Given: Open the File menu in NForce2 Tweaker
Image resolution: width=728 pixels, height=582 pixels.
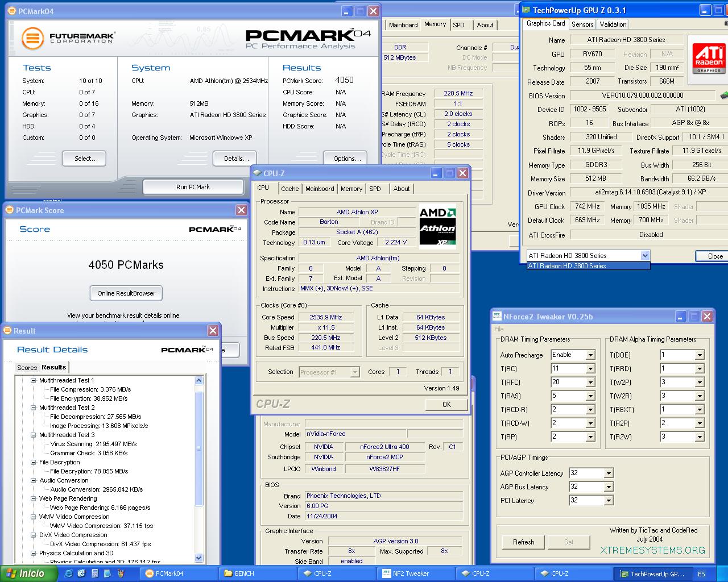Looking at the screenshot, I should (499, 329).
